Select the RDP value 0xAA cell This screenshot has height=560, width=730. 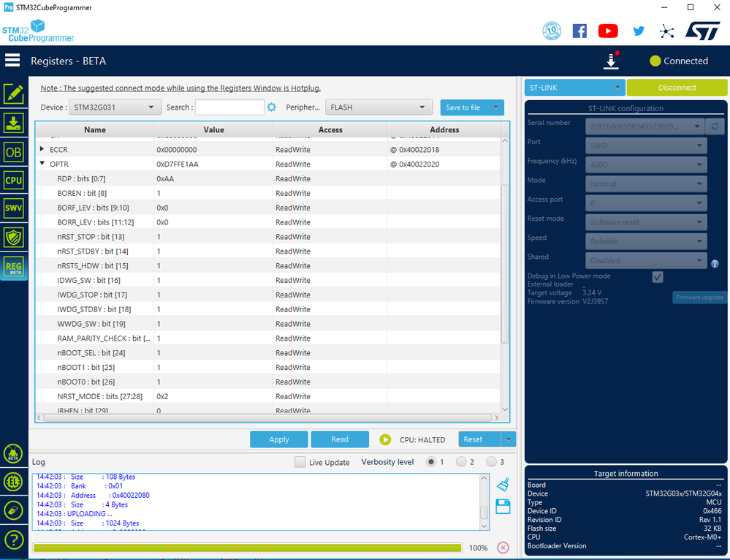click(x=213, y=178)
